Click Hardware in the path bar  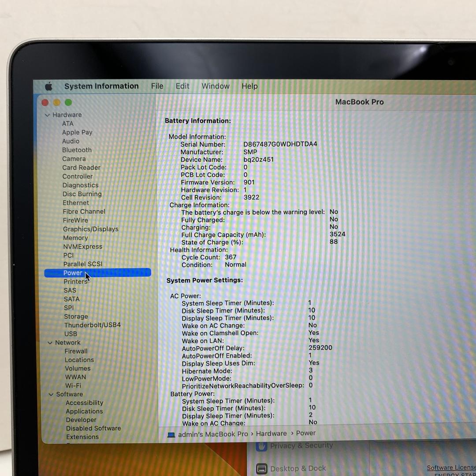coord(271,434)
